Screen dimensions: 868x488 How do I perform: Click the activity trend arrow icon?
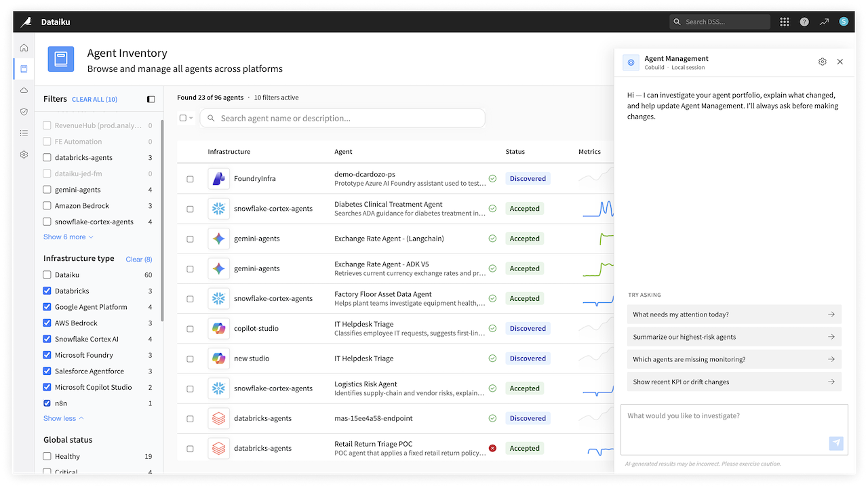tap(824, 22)
